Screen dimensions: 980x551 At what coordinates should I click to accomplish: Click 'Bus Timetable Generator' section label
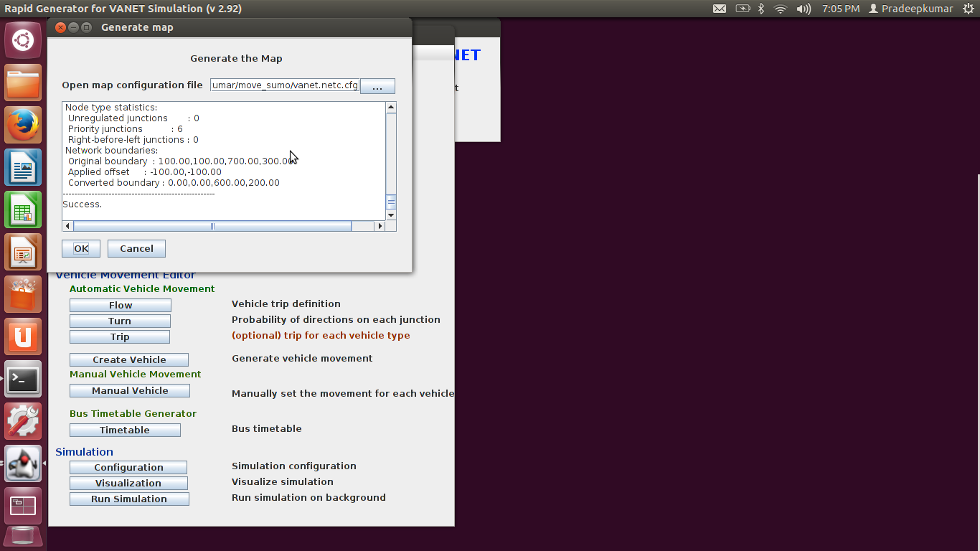coord(133,413)
